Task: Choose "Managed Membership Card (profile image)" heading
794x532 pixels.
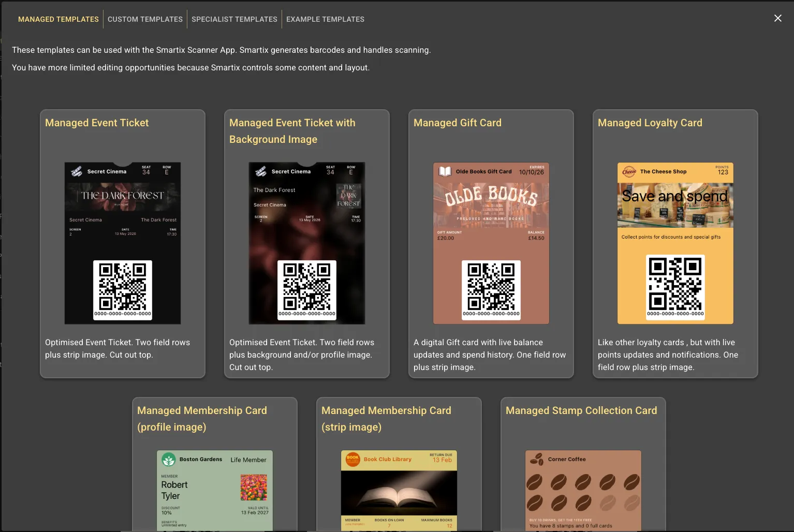Action: point(202,419)
